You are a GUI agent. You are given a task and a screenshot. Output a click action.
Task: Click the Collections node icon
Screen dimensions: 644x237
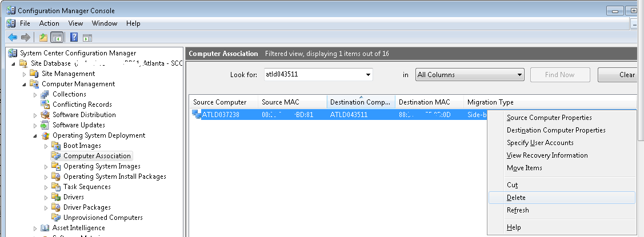(45, 94)
